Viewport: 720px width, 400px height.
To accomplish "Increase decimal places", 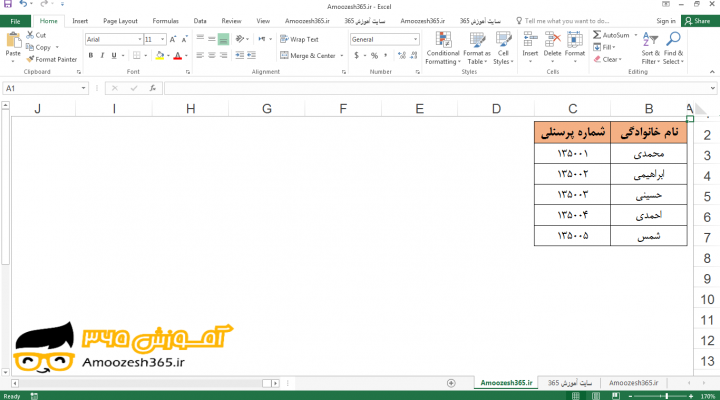I will point(402,56).
